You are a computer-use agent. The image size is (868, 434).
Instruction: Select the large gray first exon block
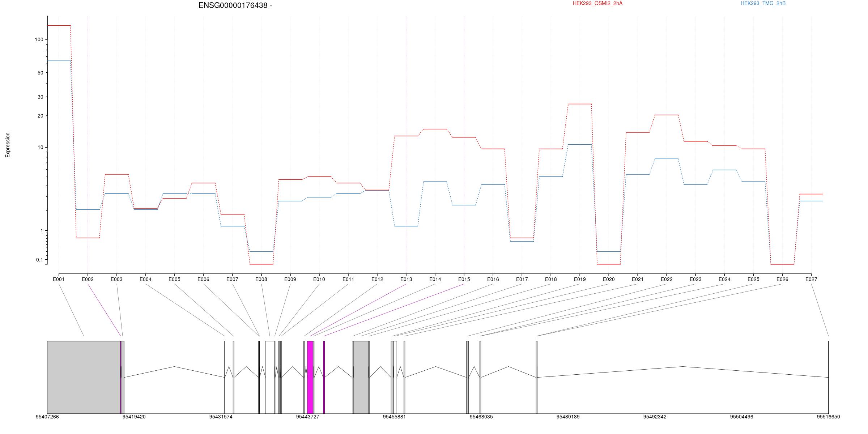tap(84, 377)
